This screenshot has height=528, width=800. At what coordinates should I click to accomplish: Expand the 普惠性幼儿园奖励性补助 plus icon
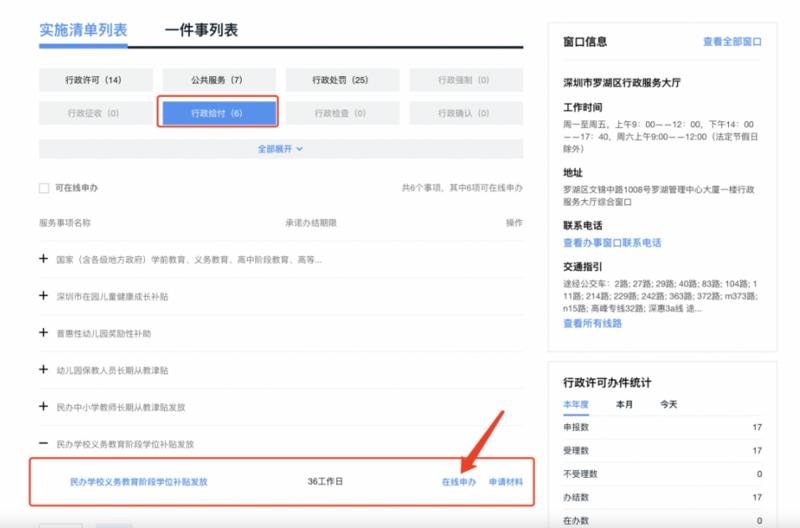43,333
